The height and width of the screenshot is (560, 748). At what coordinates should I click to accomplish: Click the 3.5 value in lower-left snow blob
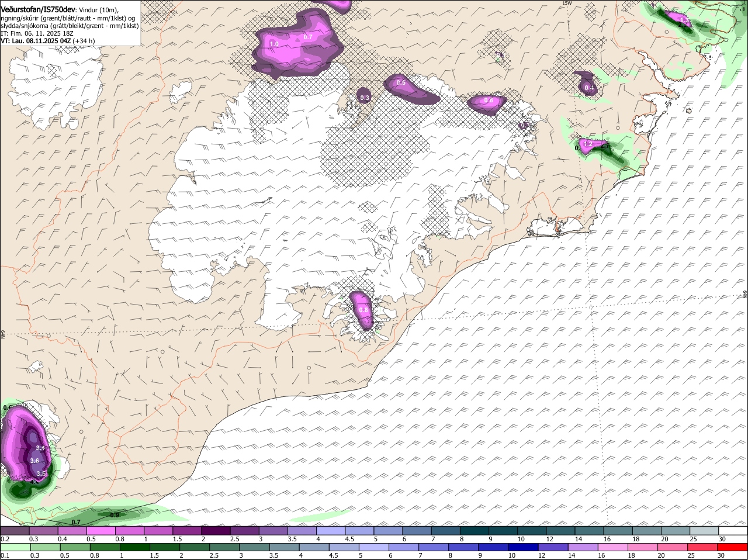coord(40,473)
